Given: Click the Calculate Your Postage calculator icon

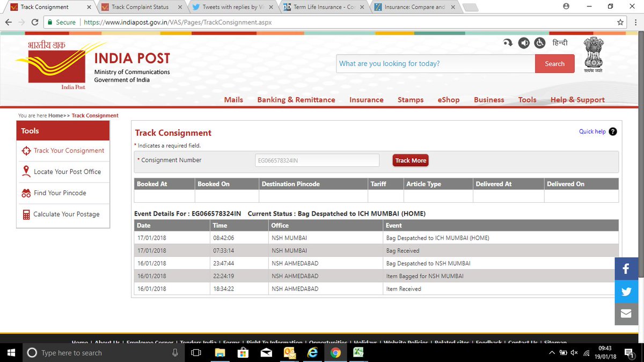Looking at the screenshot, I should pyautogui.click(x=26, y=215).
